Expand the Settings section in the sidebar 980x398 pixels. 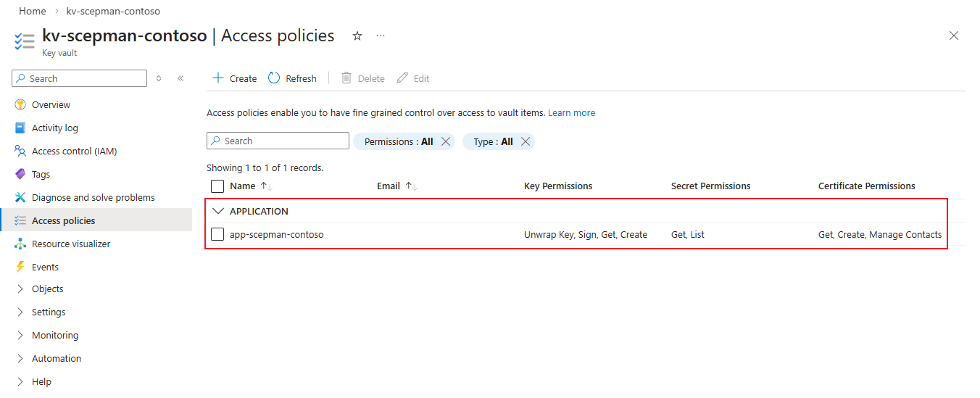pos(49,312)
